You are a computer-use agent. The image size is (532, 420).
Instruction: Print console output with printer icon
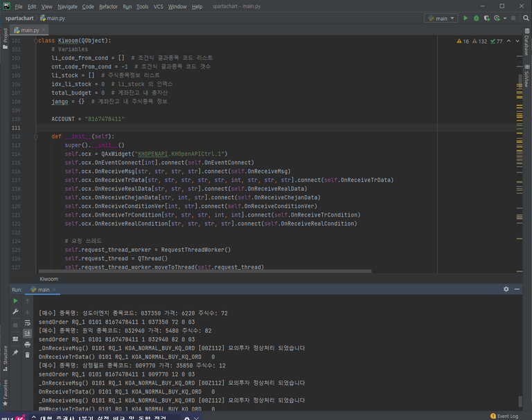pos(28,345)
